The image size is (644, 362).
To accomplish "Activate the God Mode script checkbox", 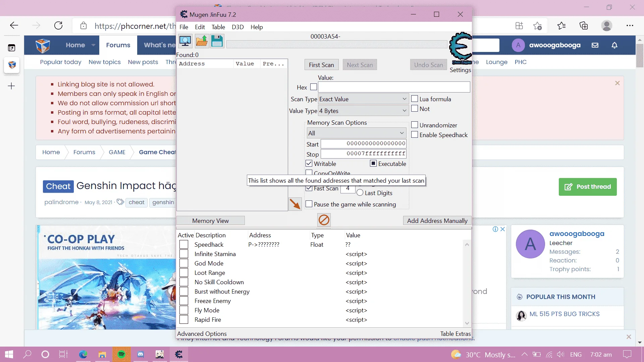I will coord(184,263).
